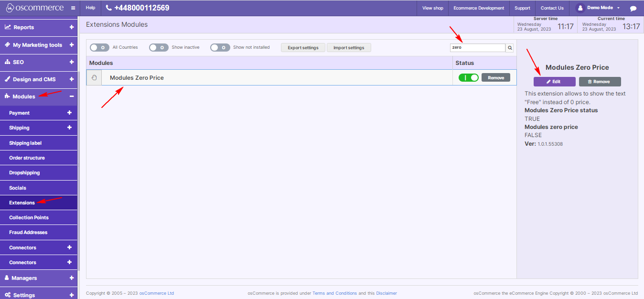This screenshot has height=299, width=644.
Task: Toggle the All Countries switch
Action: [99, 47]
